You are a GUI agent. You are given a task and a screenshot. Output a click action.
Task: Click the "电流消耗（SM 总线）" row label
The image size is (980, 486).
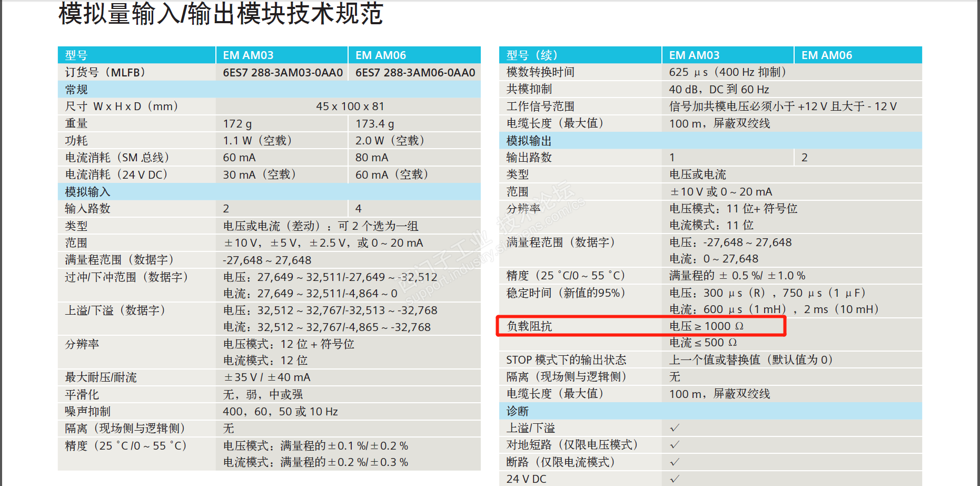click(117, 158)
